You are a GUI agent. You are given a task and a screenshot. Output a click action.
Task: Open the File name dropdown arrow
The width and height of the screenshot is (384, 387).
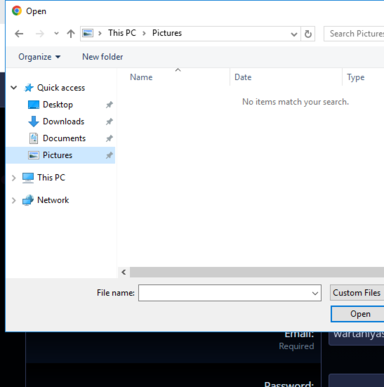click(x=315, y=293)
